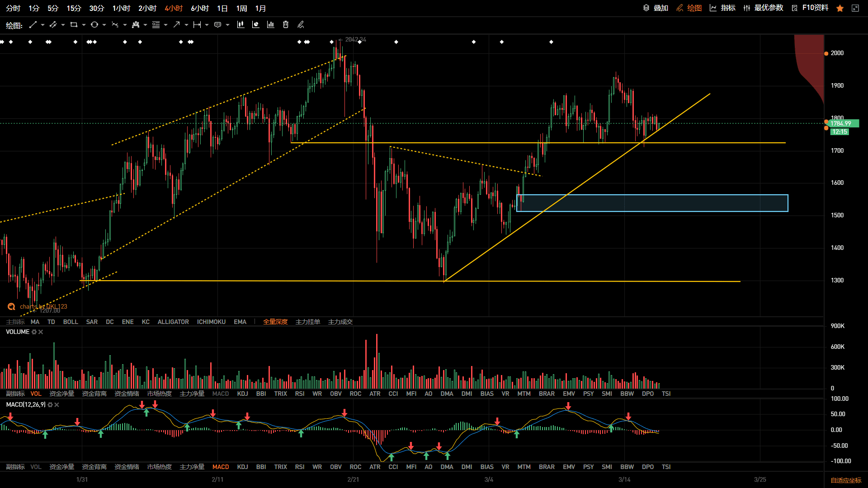Screen dimensions: 868x488
Task: Select the arrow drawing tool
Action: pos(177,25)
